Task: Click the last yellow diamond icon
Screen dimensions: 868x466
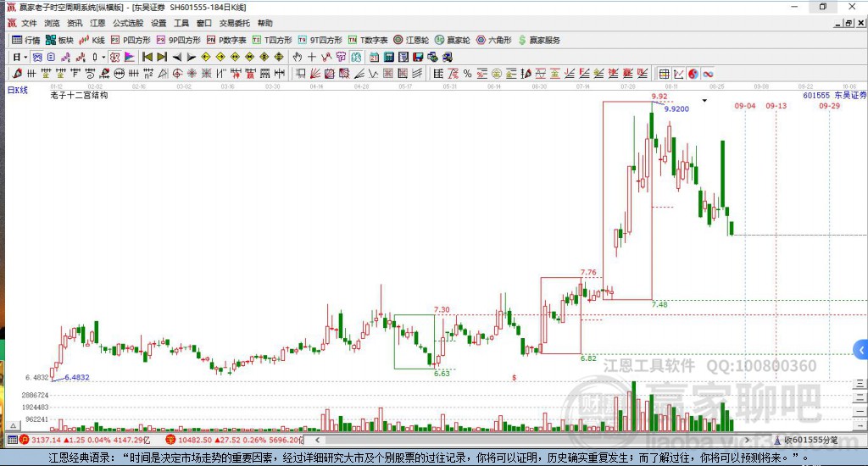Action: coord(279,57)
